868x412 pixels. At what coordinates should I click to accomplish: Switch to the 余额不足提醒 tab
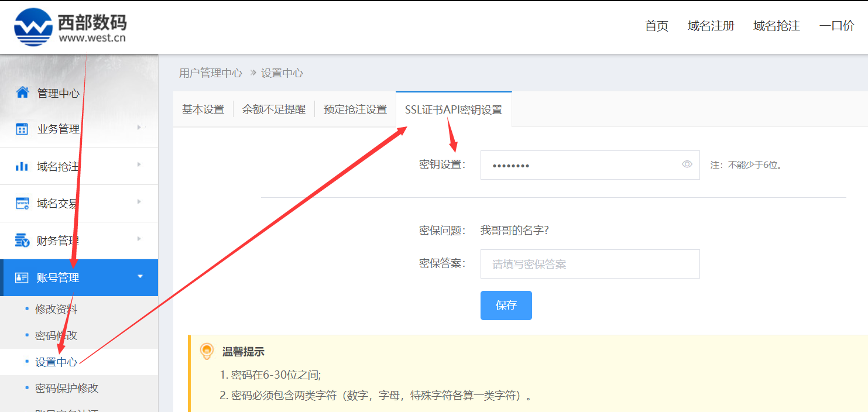[274, 109]
